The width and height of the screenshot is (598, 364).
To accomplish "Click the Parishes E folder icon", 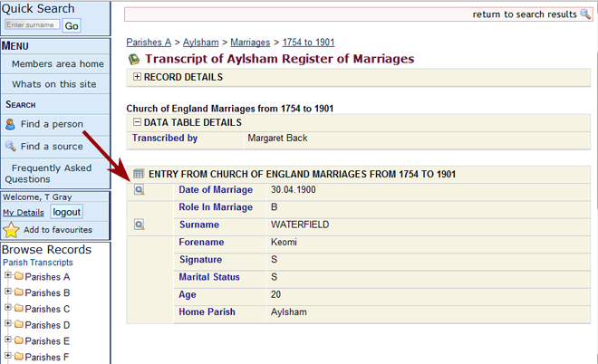I will click(x=19, y=340).
